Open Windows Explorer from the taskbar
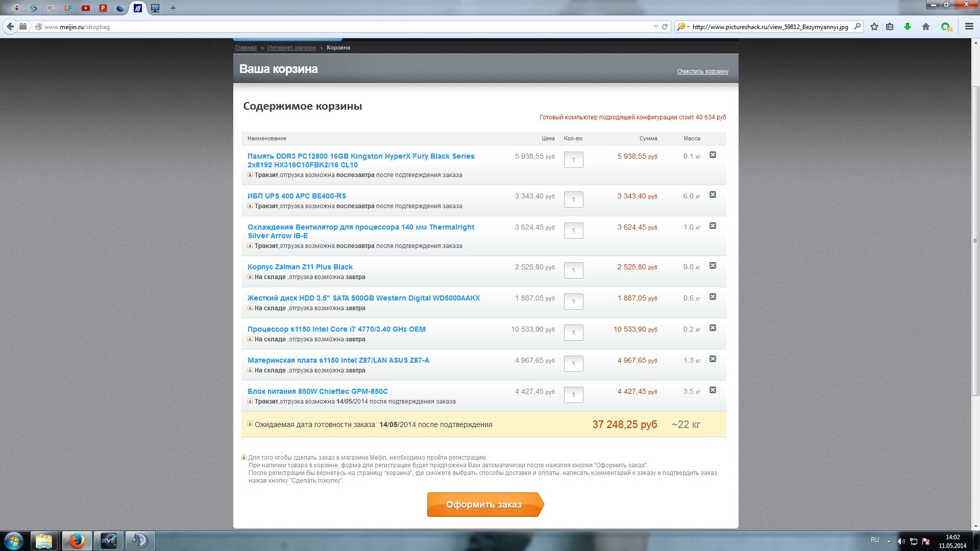The height and width of the screenshot is (551, 980). pos(44,541)
